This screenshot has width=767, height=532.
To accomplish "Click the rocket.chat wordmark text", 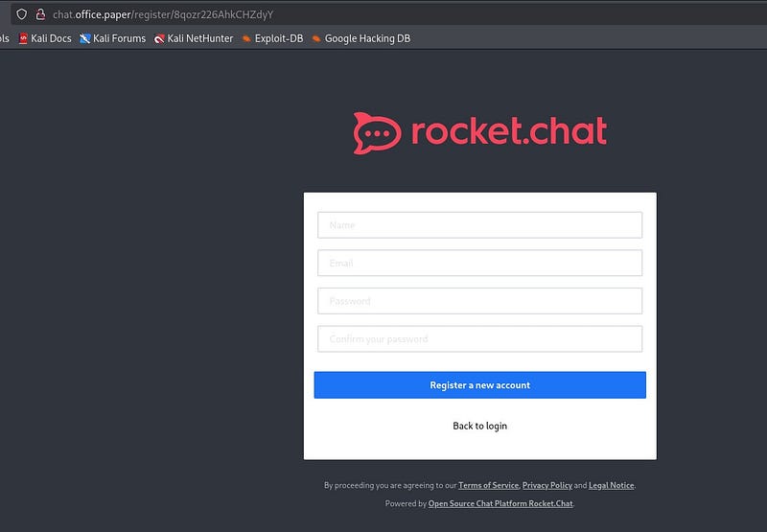I will tap(508, 132).
